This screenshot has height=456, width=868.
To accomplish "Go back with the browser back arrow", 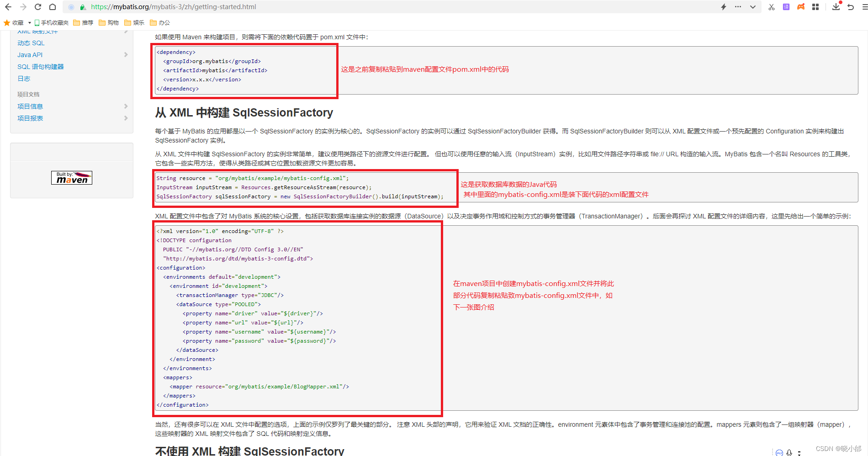I will click(x=8, y=7).
